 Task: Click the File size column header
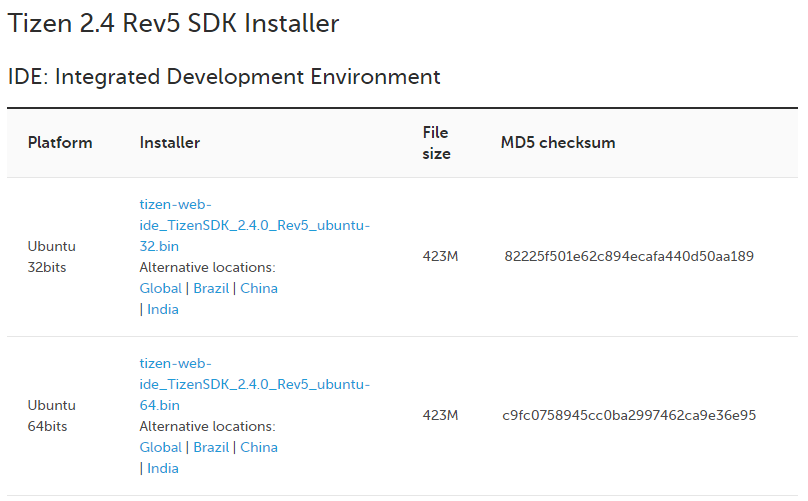[436, 142]
